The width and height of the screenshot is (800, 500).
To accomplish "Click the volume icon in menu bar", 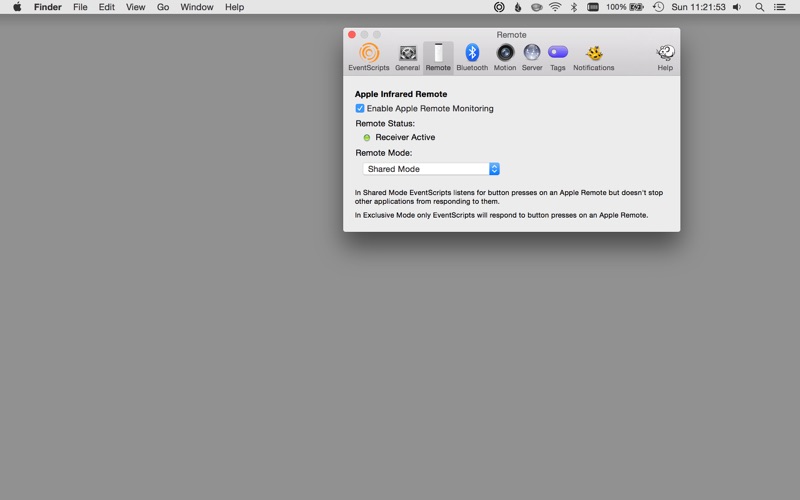I will click(x=737, y=7).
